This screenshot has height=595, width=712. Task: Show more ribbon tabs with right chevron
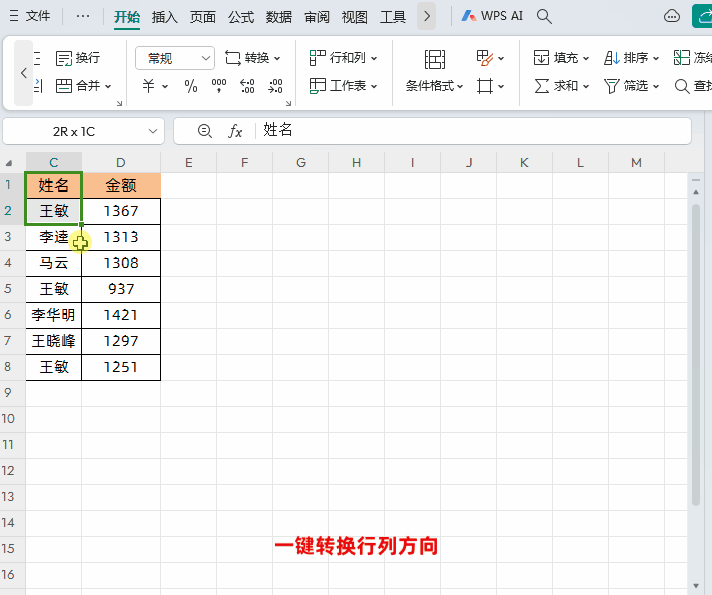(x=426, y=16)
